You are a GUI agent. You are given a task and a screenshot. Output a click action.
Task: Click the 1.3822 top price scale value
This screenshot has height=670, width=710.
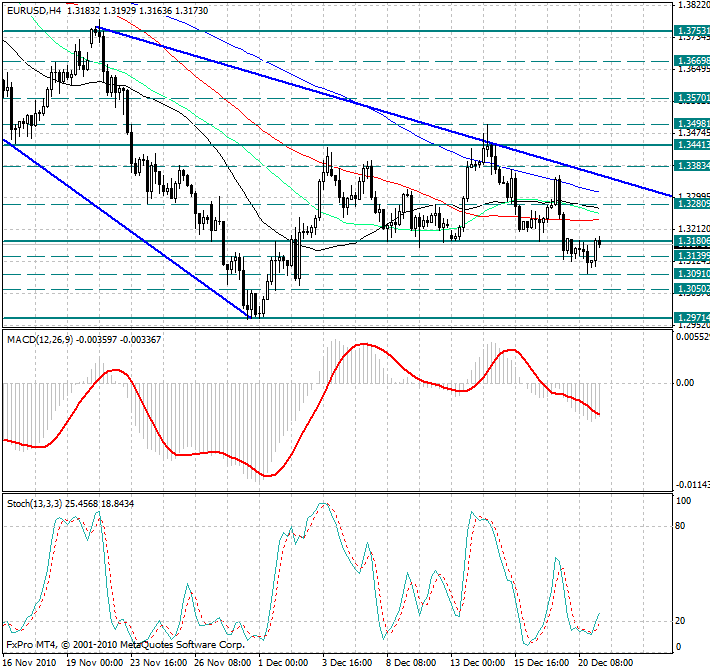pos(693,5)
